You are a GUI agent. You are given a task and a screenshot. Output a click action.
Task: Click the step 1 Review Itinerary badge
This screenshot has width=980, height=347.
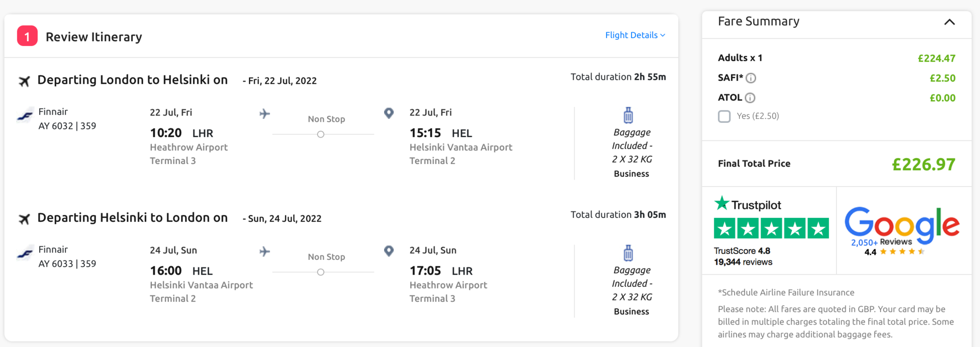pyautogui.click(x=27, y=36)
